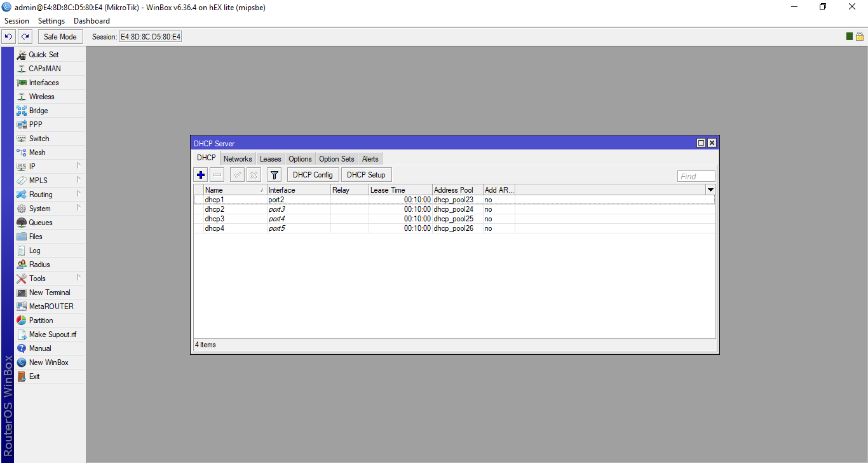The width and height of the screenshot is (868, 463).
Task: Add a new DHCP server with plus icon
Action: pos(201,175)
